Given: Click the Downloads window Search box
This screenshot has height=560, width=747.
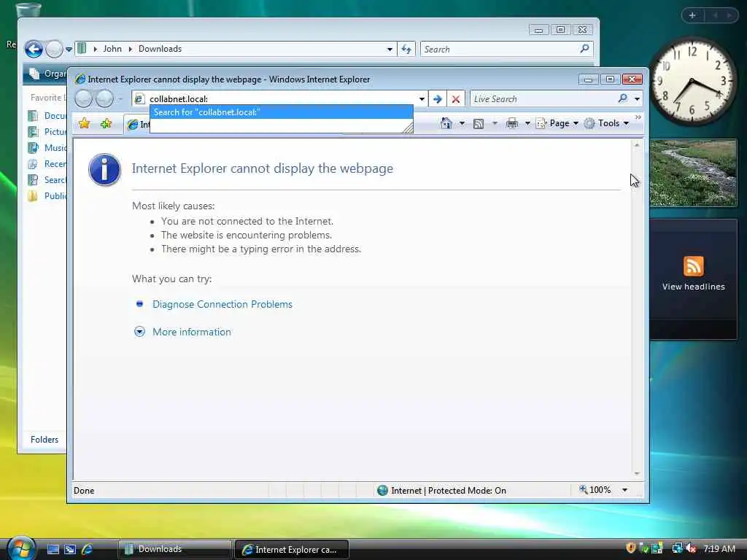Looking at the screenshot, I should point(499,49).
